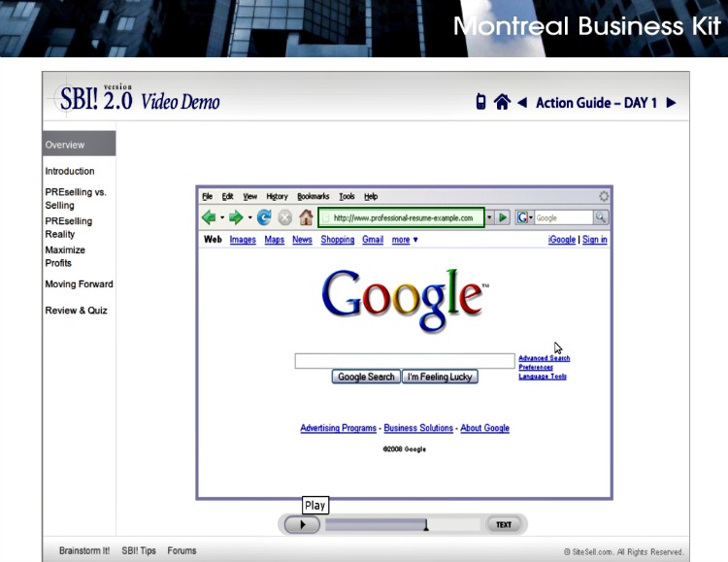The height and width of the screenshot is (562, 728).
Task: Click the browser green Forward arrow
Action: click(x=236, y=217)
